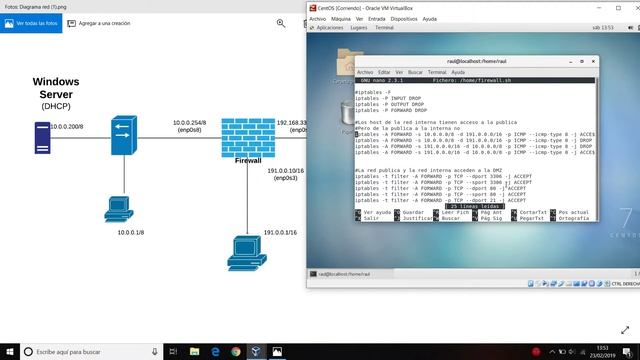Click 'Ortografía' shortcut label in nano
640x360 pixels.
[573, 218]
